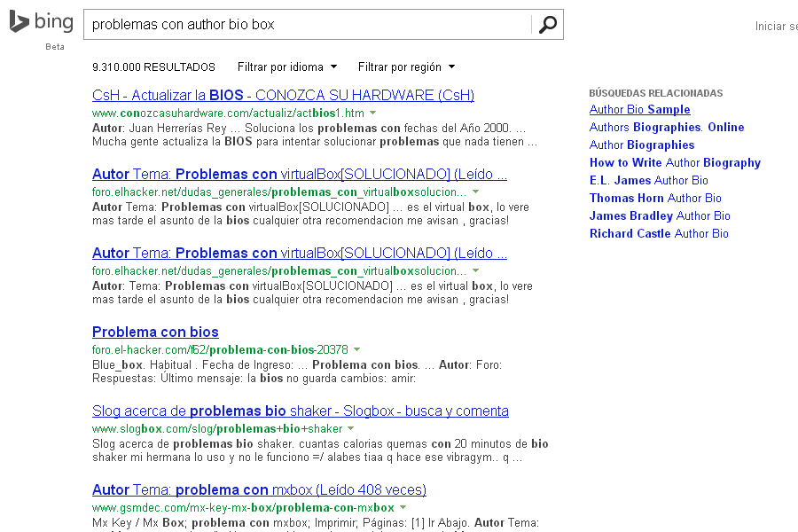Click related search 'How to Write Author Biography'
This screenshot has width=798, height=532.
[x=675, y=163]
